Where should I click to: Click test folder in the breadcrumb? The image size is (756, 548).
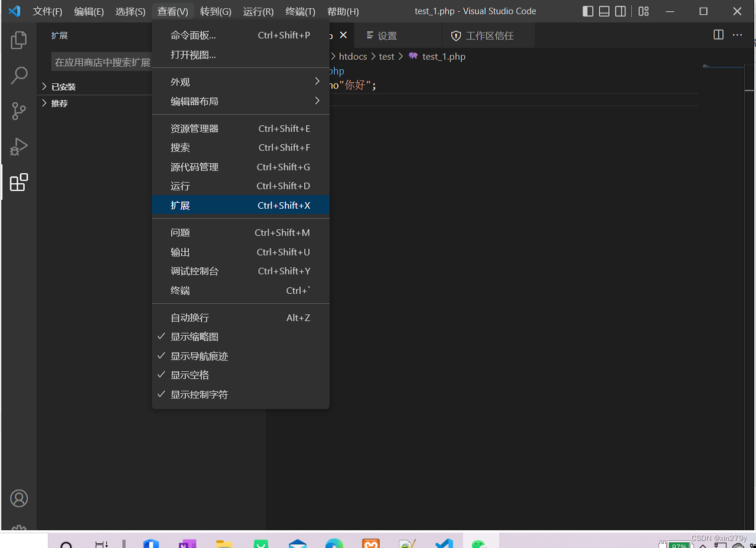tap(387, 57)
